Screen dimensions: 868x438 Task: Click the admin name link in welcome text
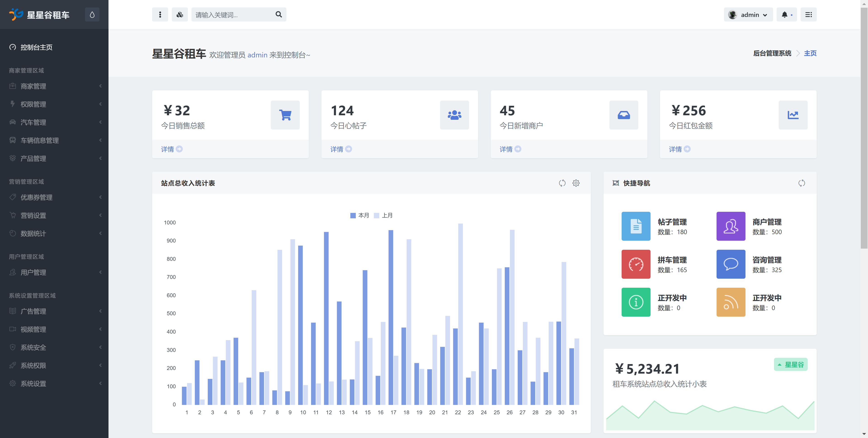click(x=257, y=55)
